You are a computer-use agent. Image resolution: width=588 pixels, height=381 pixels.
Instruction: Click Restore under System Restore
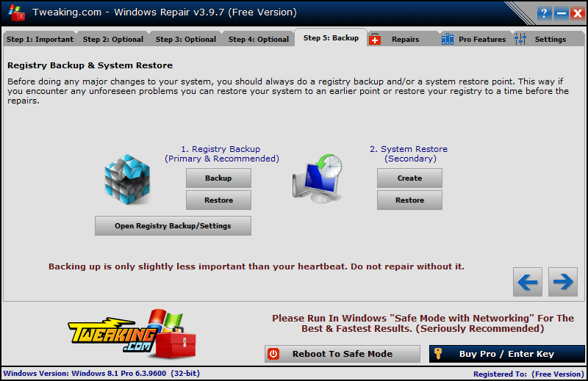click(x=409, y=200)
